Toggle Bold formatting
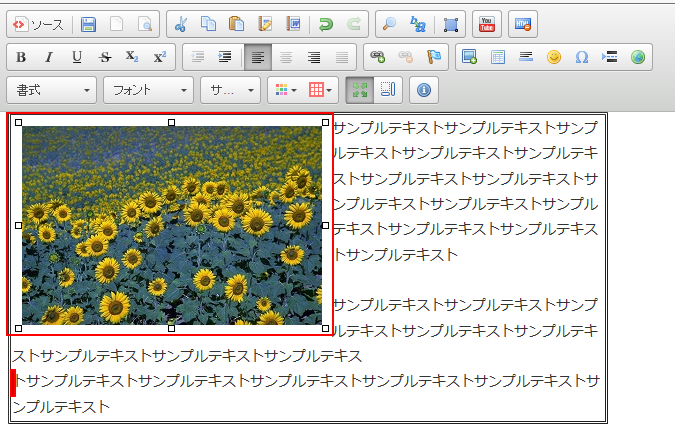Image resolution: width=684 pixels, height=428 pixels. [21, 57]
